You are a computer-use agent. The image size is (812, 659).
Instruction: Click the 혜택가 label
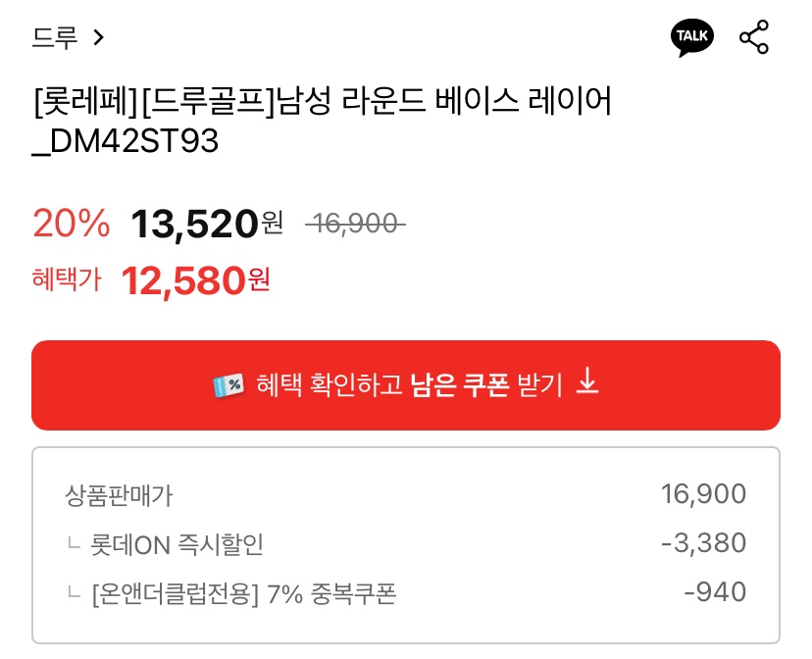pyautogui.click(x=67, y=280)
